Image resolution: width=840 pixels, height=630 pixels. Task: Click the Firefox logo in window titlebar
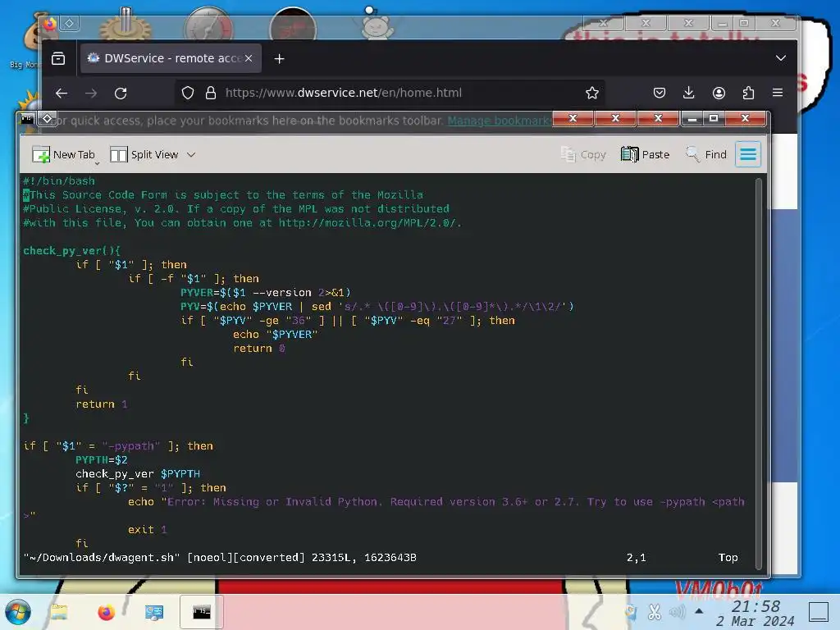(x=50, y=24)
